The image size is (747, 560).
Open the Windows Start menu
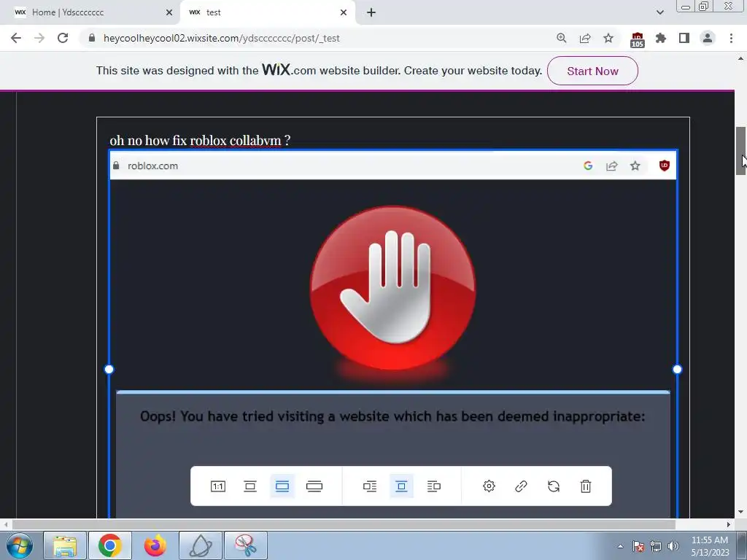click(x=20, y=545)
